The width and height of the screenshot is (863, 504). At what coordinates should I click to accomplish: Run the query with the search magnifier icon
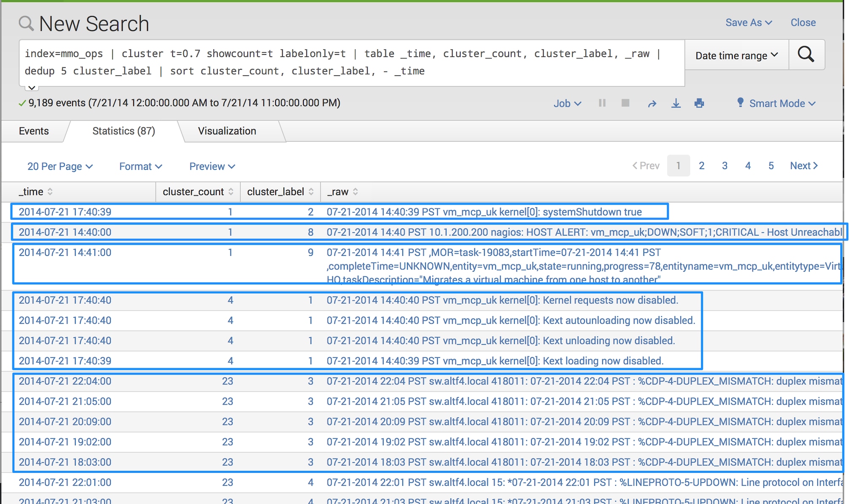coord(806,55)
